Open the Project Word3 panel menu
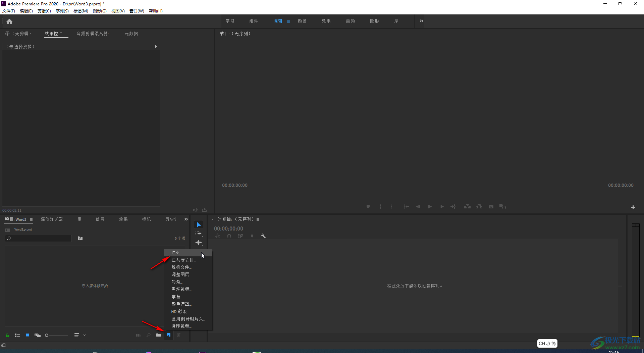Image resolution: width=644 pixels, height=353 pixels. [31, 220]
